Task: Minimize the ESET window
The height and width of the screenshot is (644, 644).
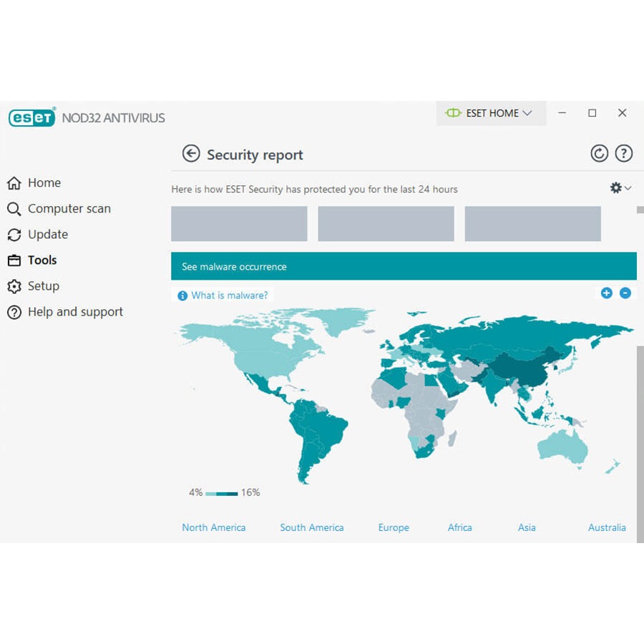Action: (x=562, y=113)
